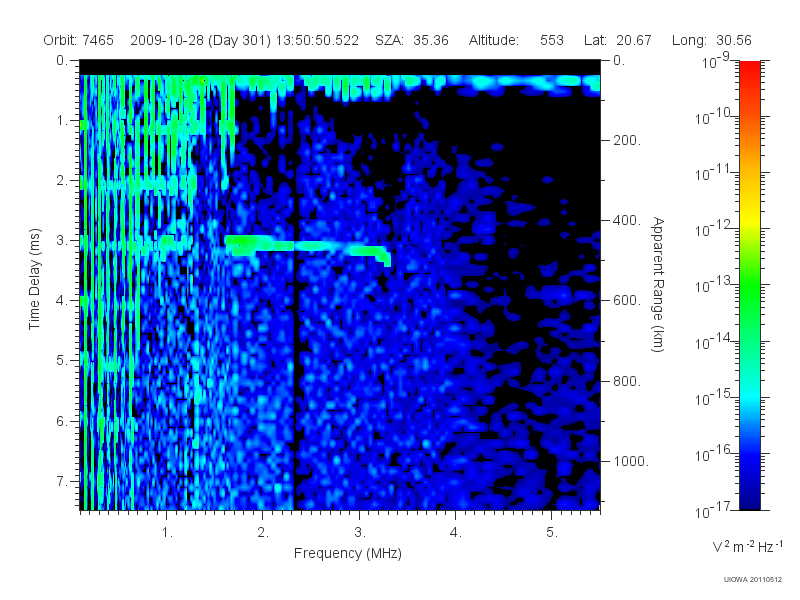800x600 pixels.
Task: Click the '7.' tick label on the time delay axis
Action: 62,481
